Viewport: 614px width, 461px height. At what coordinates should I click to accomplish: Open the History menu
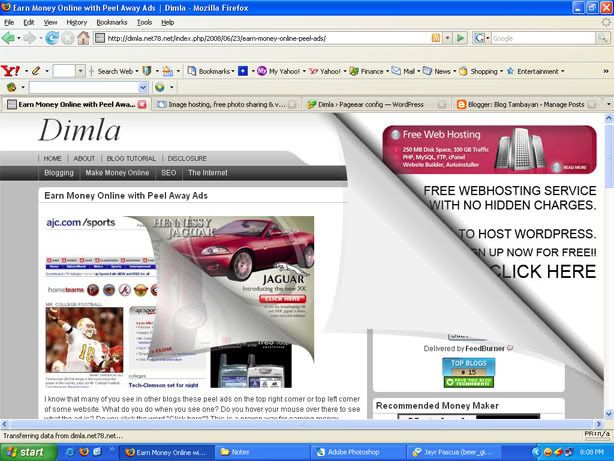[x=77, y=22]
